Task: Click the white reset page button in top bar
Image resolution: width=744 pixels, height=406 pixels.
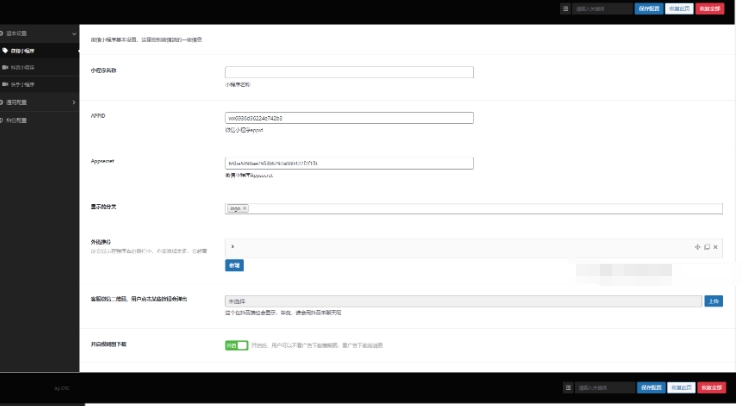Action: pos(679,9)
